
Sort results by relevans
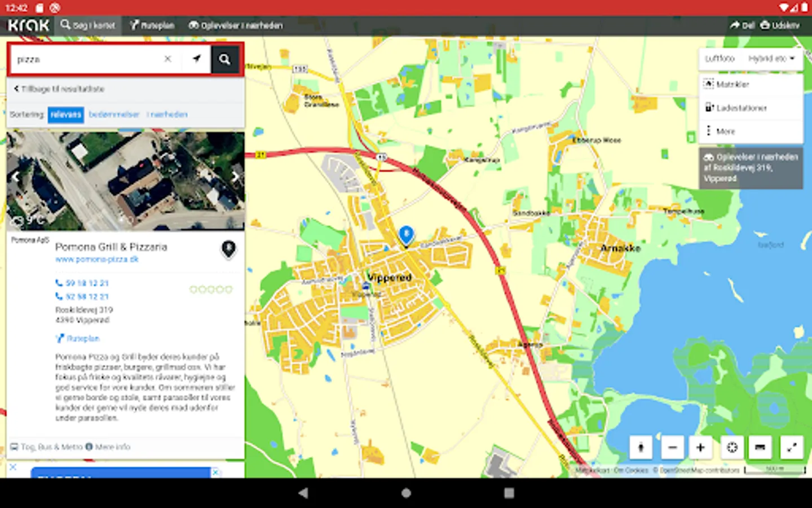click(x=66, y=115)
